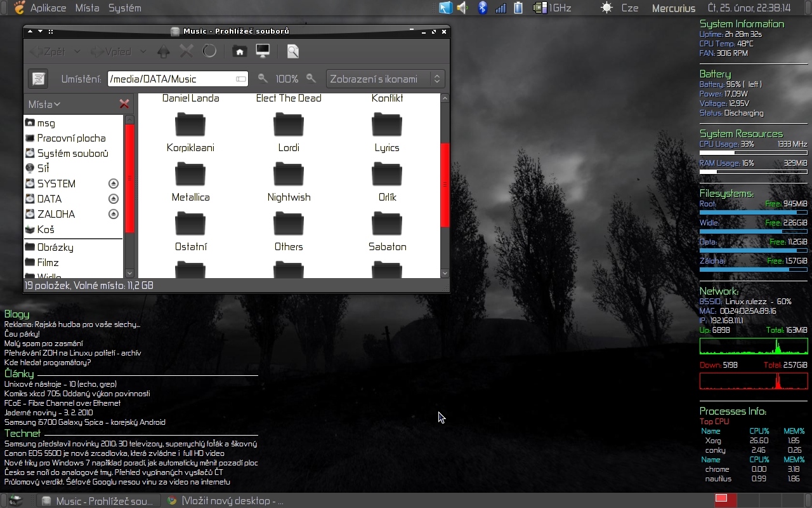Open the Systém menu in top panel
This screenshot has height=508, width=812.
[x=124, y=8]
